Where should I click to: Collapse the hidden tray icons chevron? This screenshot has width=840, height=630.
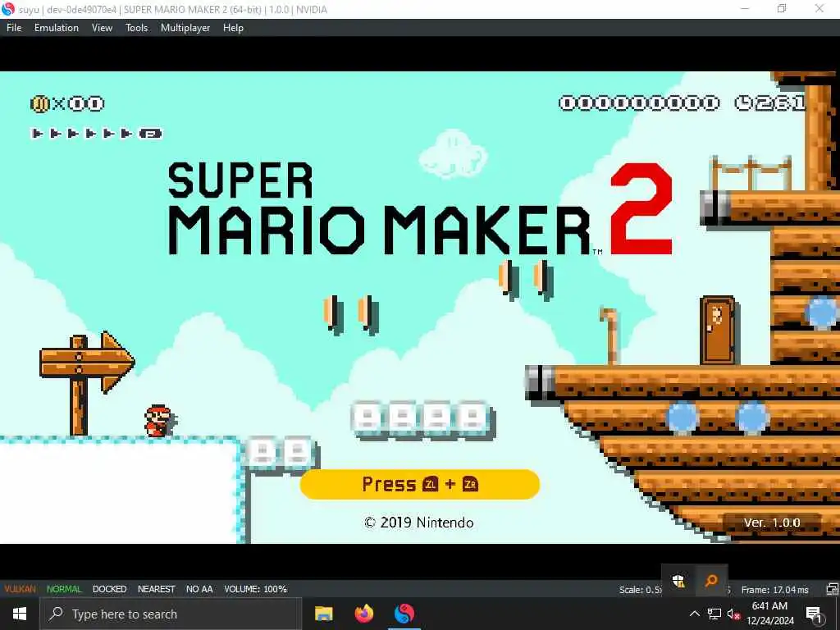point(694,614)
